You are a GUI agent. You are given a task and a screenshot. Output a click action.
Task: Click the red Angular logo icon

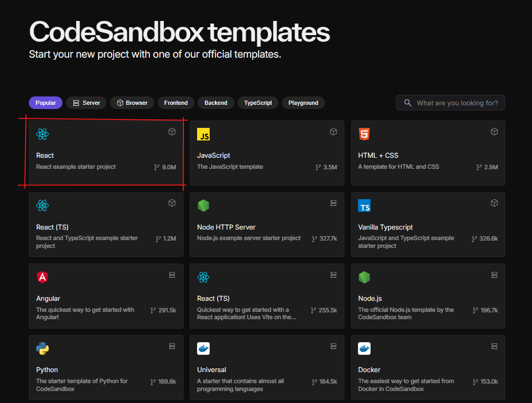point(42,277)
